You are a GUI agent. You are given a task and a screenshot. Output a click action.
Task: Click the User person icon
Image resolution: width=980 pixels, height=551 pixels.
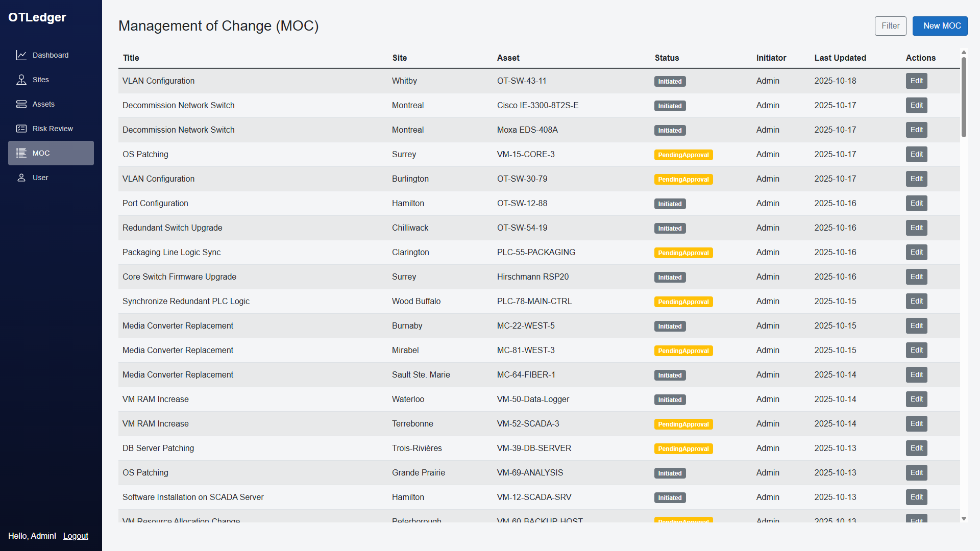21,178
